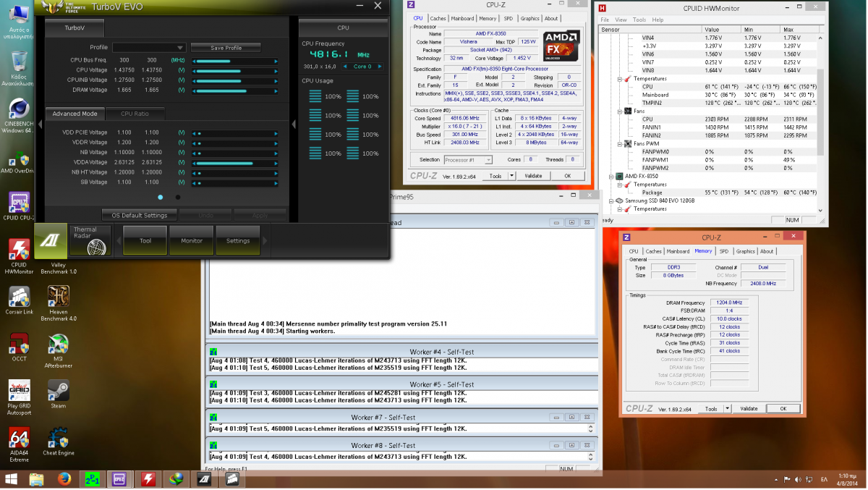
Task: Open the Profile dropdown in TurboV
Action: point(149,48)
